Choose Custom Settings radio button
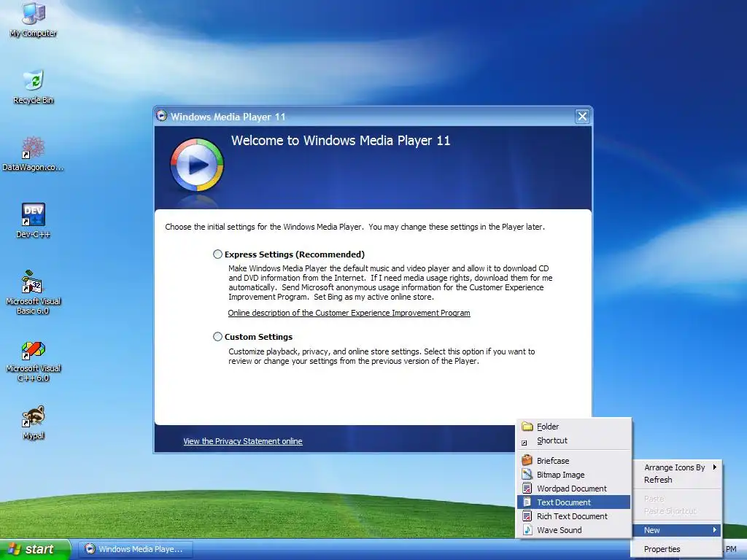Viewport: 747px width, 560px height. [217, 337]
